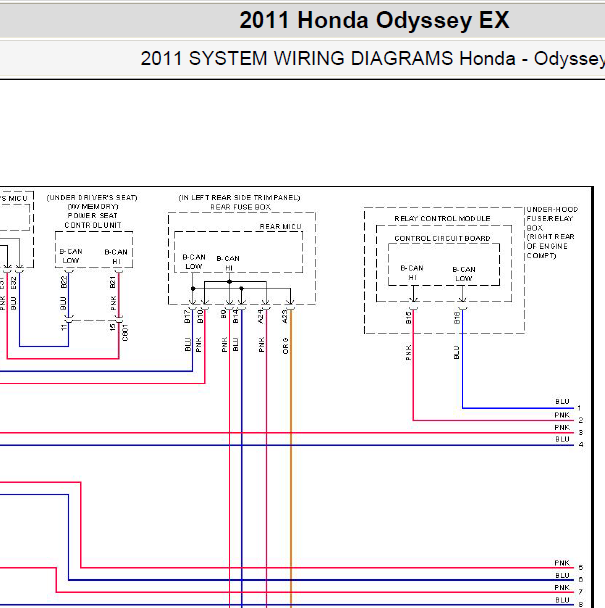Click wire terminal number 2 at right edge
Viewport: 605px width, 608px height.
581,420
